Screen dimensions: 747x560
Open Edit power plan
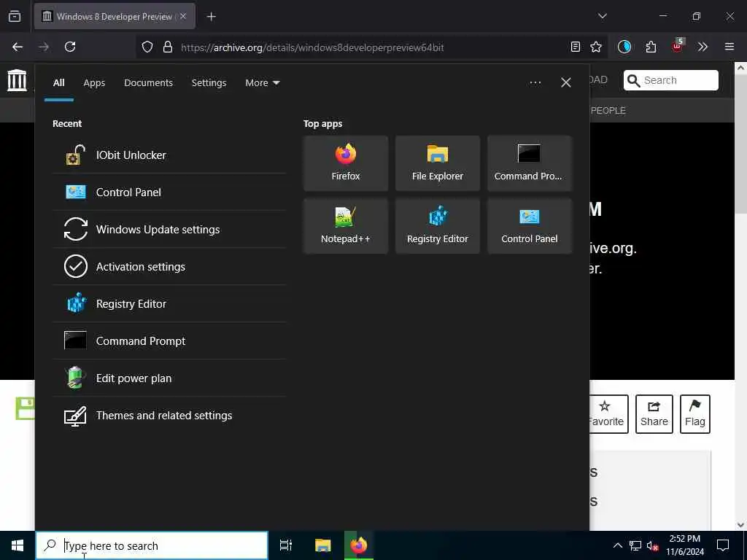(x=169, y=378)
